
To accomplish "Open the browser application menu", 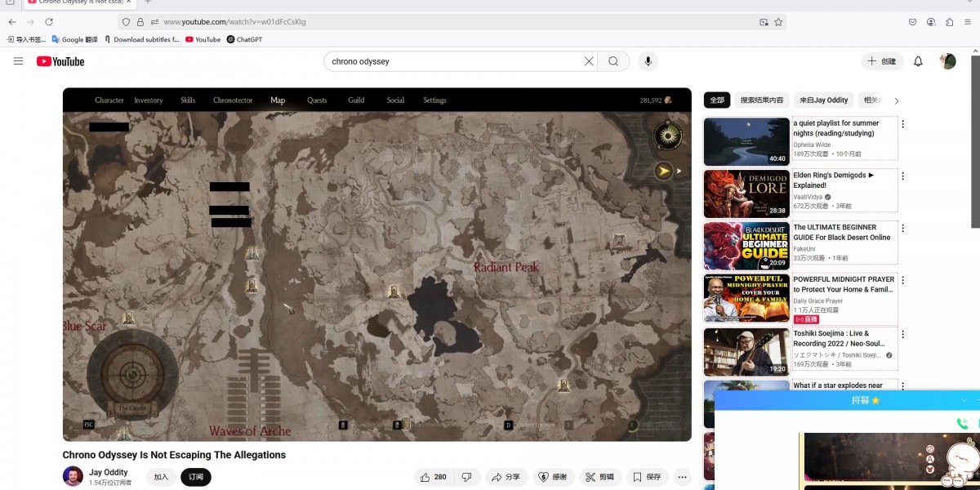I will (969, 22).
